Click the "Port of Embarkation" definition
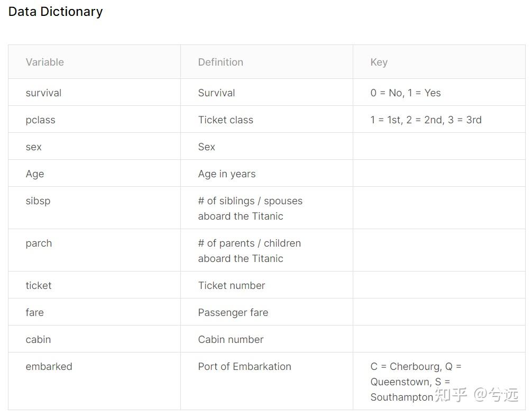 [244, 366]
